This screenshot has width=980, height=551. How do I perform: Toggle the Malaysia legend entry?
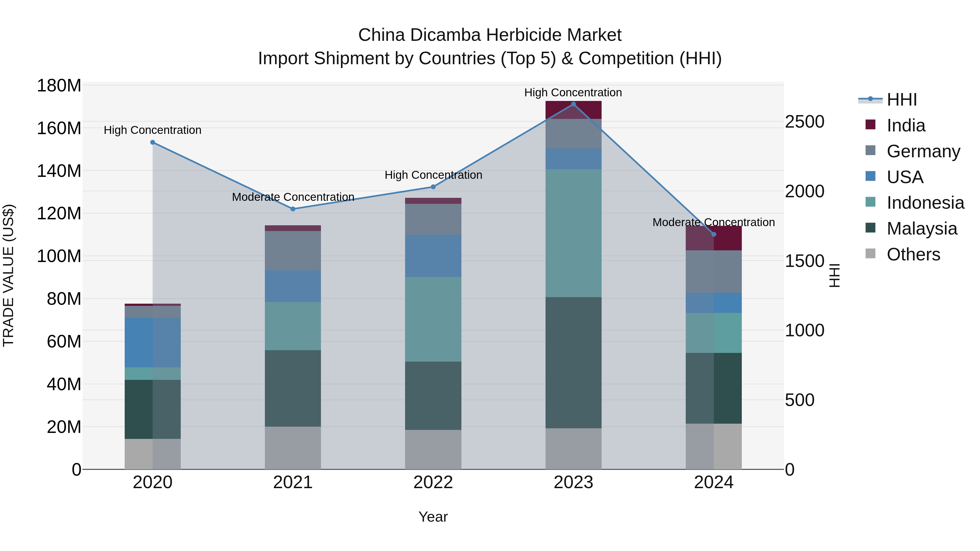tap(911, 229)
